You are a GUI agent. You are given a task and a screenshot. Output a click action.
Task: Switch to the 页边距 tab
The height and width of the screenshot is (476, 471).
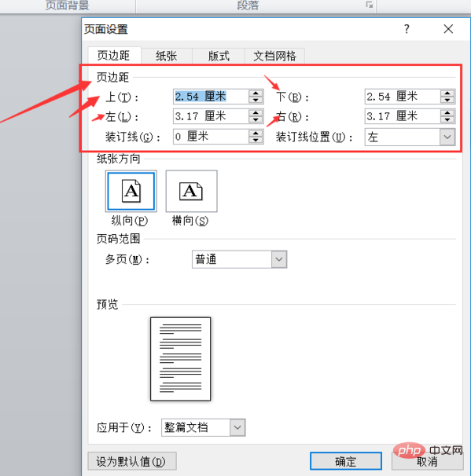tap(114, 55)
